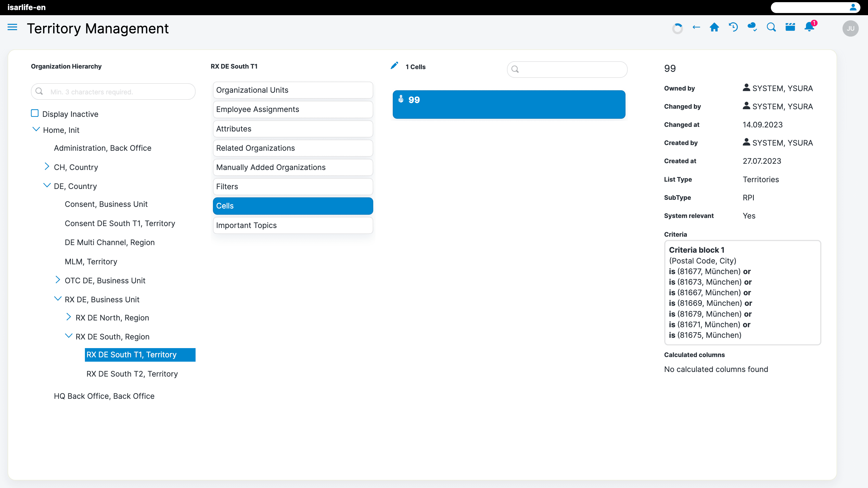Open the history clock icon
The width and height of the screenshot is (868, 488).
[733, 27]
